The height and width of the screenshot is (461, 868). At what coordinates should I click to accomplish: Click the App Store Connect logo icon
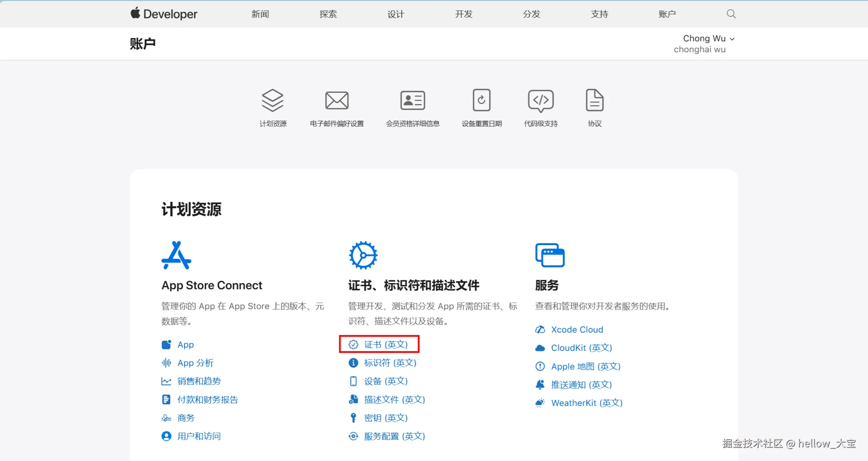(176, 255)
